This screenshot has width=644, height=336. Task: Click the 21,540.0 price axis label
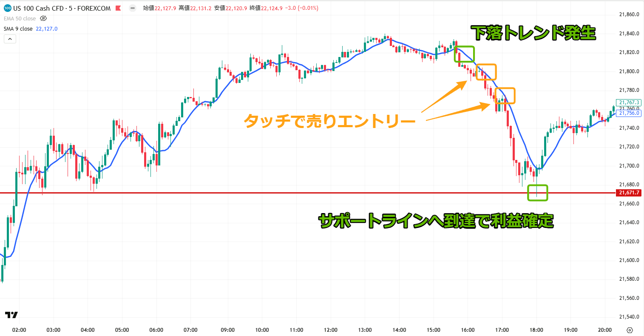[629, 317]
